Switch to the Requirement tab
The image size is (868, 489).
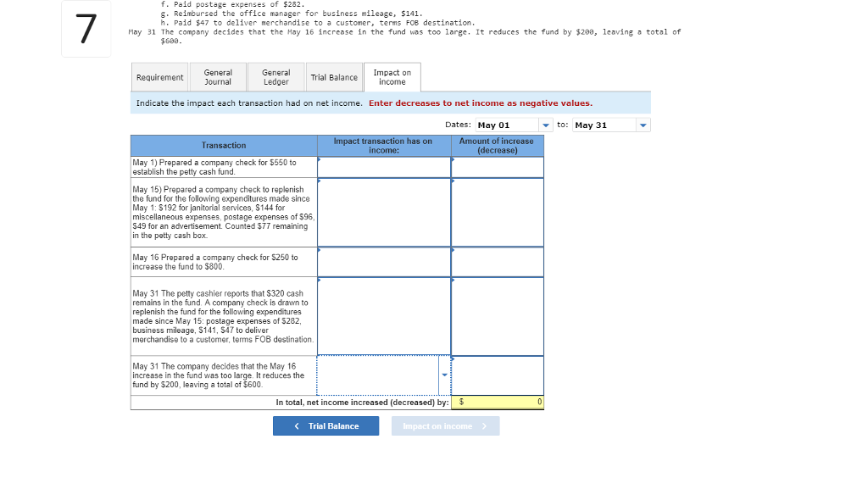(x=159, y=77)
